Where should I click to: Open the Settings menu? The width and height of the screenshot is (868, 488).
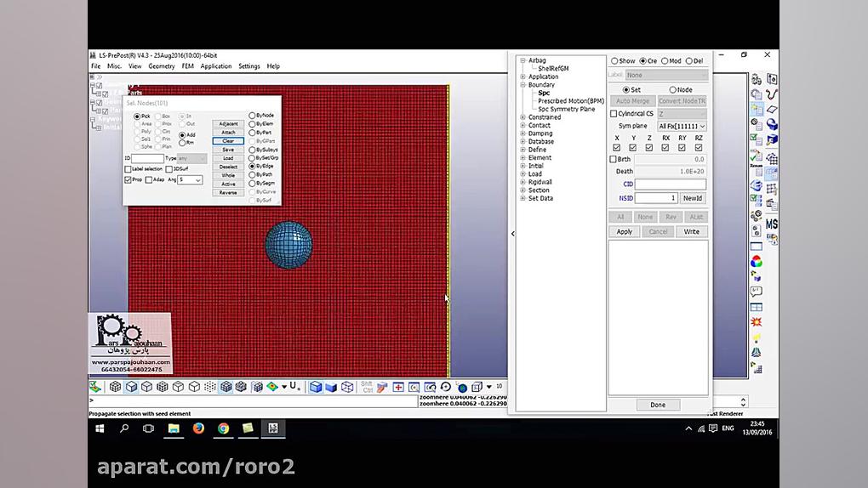point(249,66)
